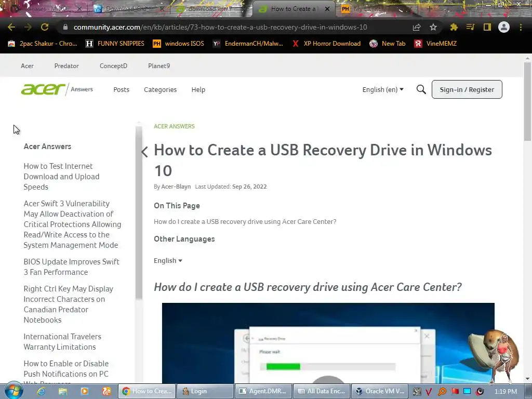Open the media player taskbar icon

(x=85, y=391)
